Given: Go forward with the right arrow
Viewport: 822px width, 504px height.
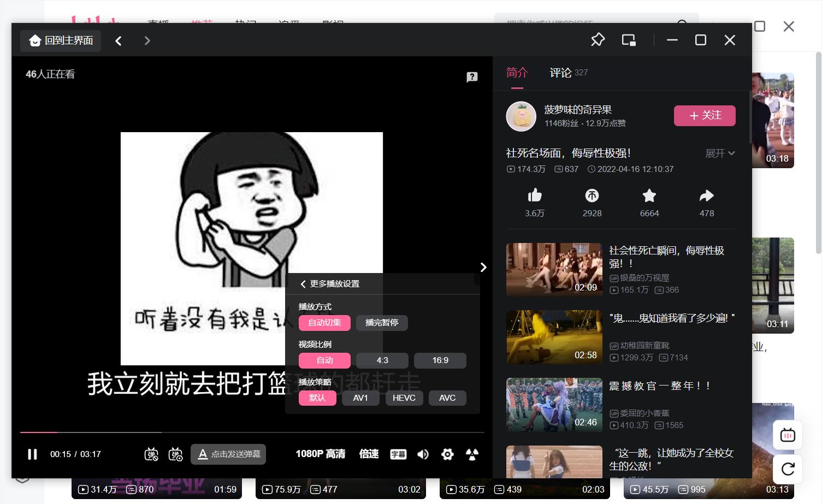Looking at the screenshot, I should point(147,40).
